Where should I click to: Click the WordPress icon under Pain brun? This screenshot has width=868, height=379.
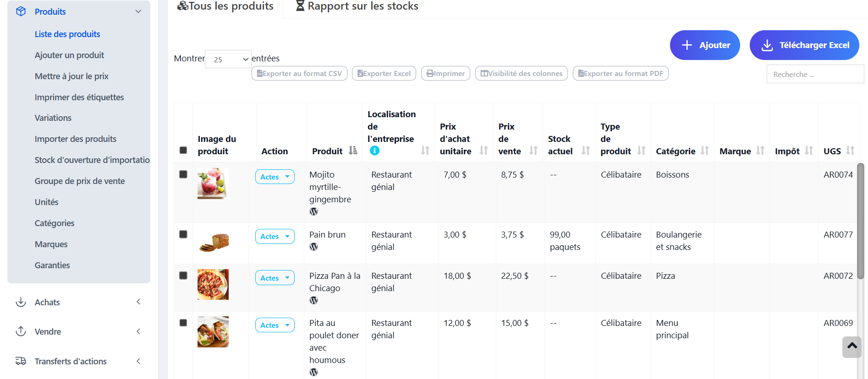pos(313,247)
